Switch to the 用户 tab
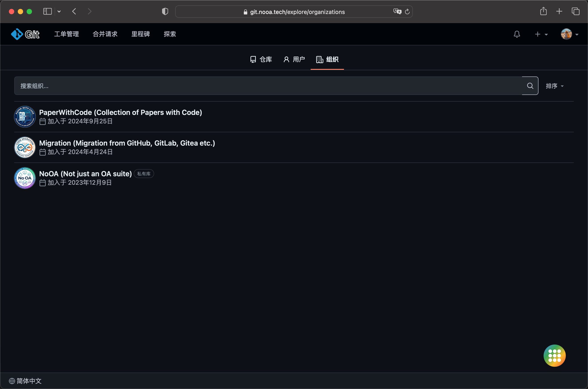The image size is (588, 389). [x=294, y=60]
